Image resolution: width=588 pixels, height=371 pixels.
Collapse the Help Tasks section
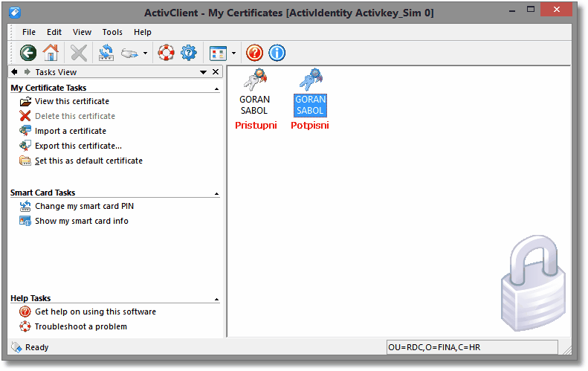(x=217, y=300)
